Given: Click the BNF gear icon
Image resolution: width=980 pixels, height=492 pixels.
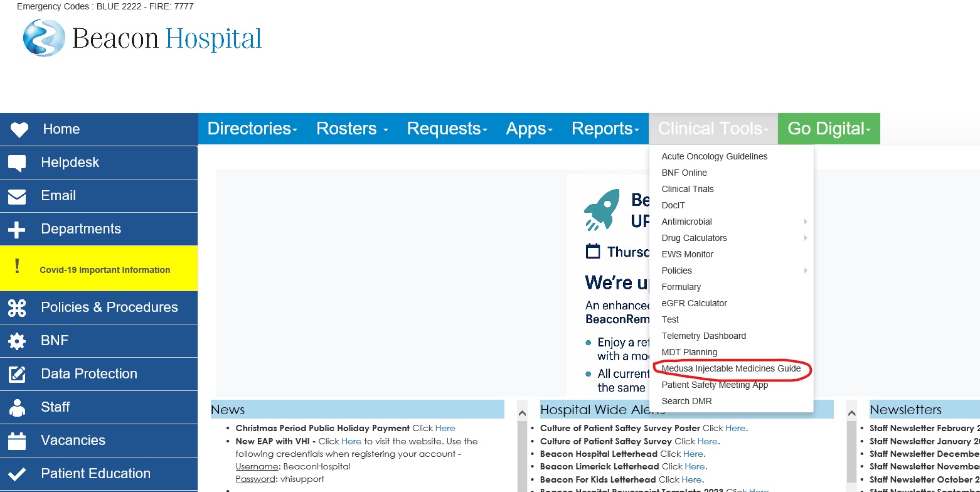Looking at the screenshot, I should coord(17,341).
